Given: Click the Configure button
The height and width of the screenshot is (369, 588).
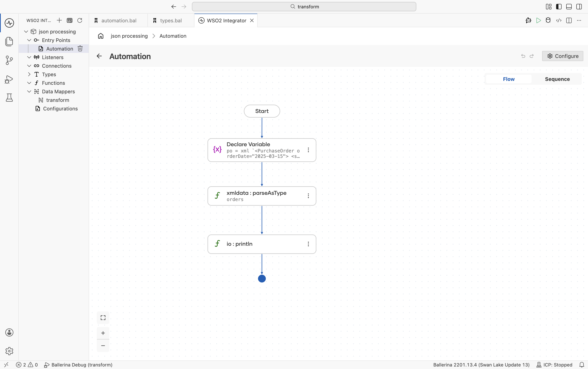Looking at the screenshot, I should coord(563,56).
